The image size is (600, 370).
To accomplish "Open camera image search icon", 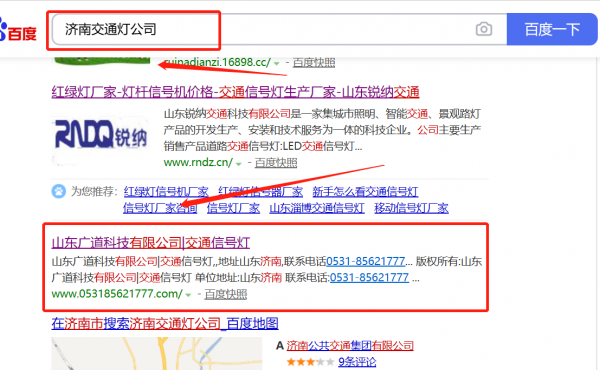I will pos(484,29).
